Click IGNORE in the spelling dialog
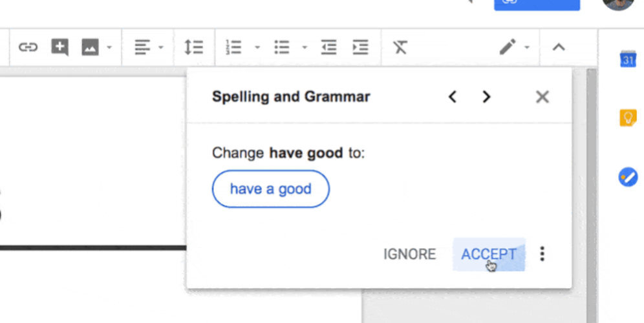The image size is (644, 323). [x=409, y=255]
